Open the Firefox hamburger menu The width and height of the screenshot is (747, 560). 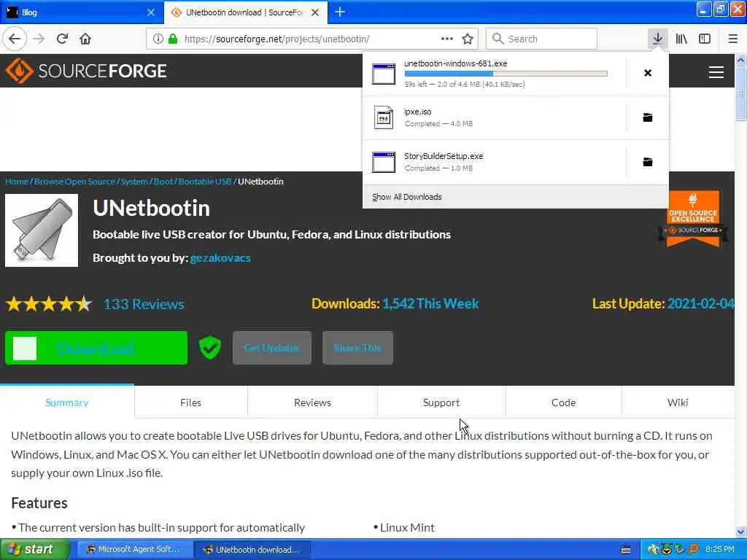tap(732, 39)
